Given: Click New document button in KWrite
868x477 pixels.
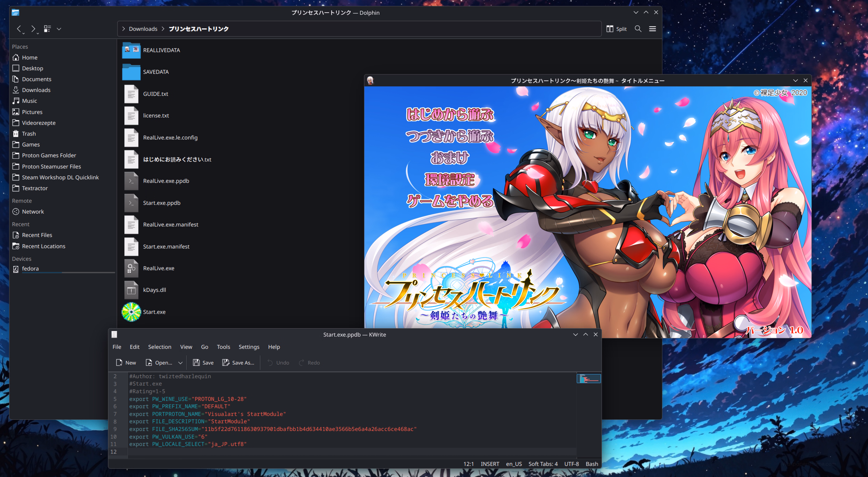Looking at the screenshot, I should point(126,362).
